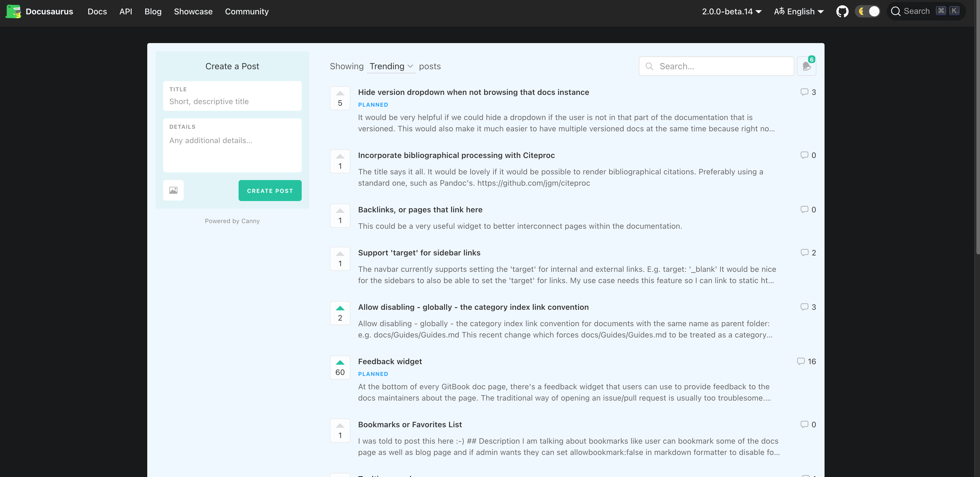980x477 pixels.
Task: Open 'Bookmarks or Favorites List' post
Action: (410, 424)
